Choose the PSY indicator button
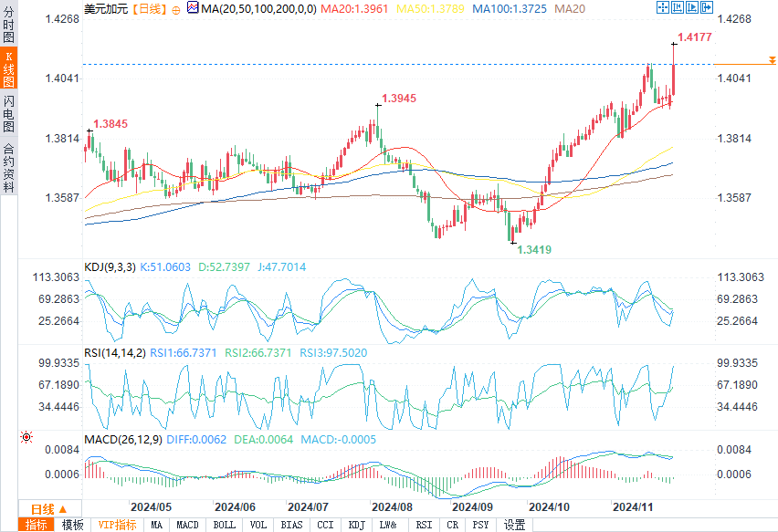The width and height of the screenshot is (778, 532). click(x=480, y=525)
